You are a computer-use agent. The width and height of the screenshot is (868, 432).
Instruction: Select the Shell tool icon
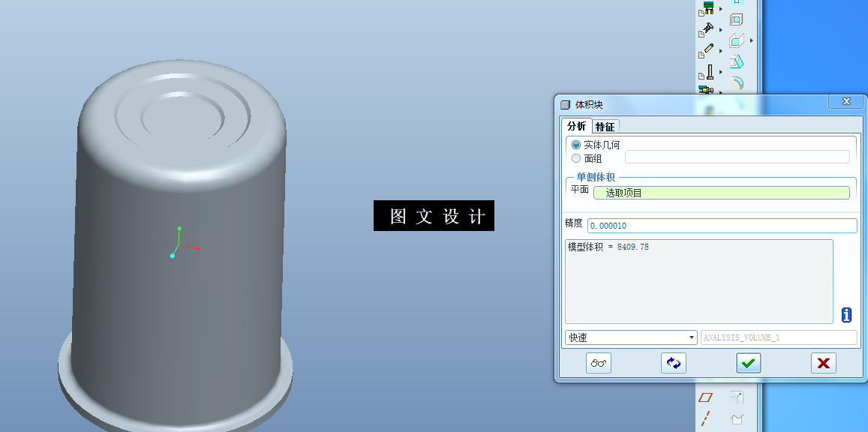736,19
